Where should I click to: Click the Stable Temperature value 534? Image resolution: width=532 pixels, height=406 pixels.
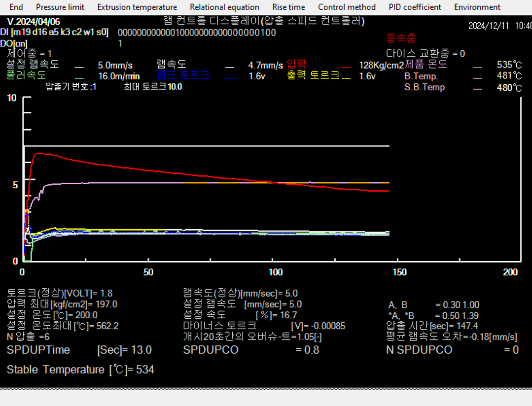tap(145, 370)
